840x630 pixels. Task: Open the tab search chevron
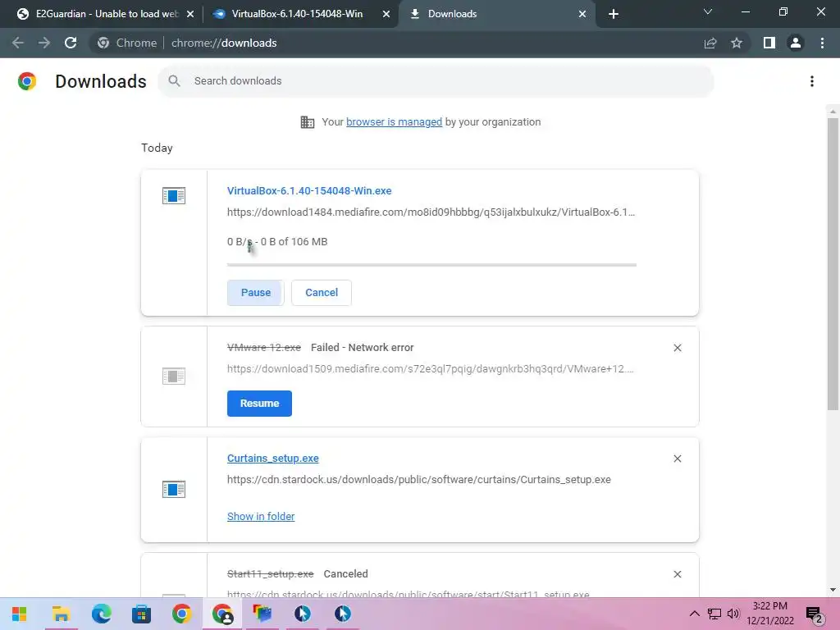tap(708, 11)
